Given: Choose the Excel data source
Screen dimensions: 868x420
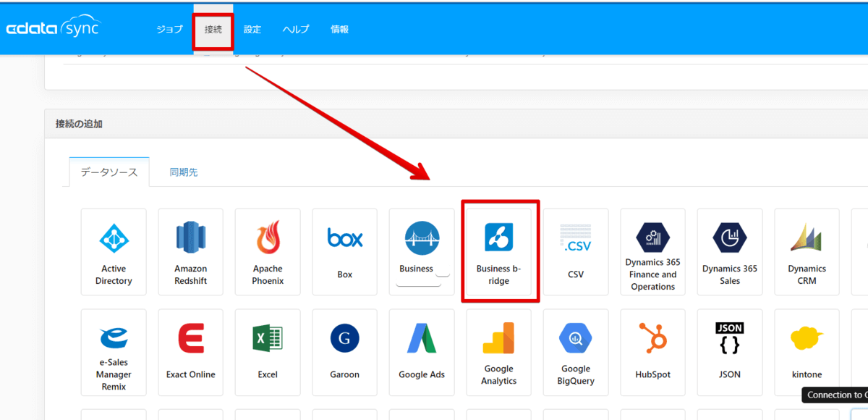Looking at the screenshot, I should click(x=268, y=353).
